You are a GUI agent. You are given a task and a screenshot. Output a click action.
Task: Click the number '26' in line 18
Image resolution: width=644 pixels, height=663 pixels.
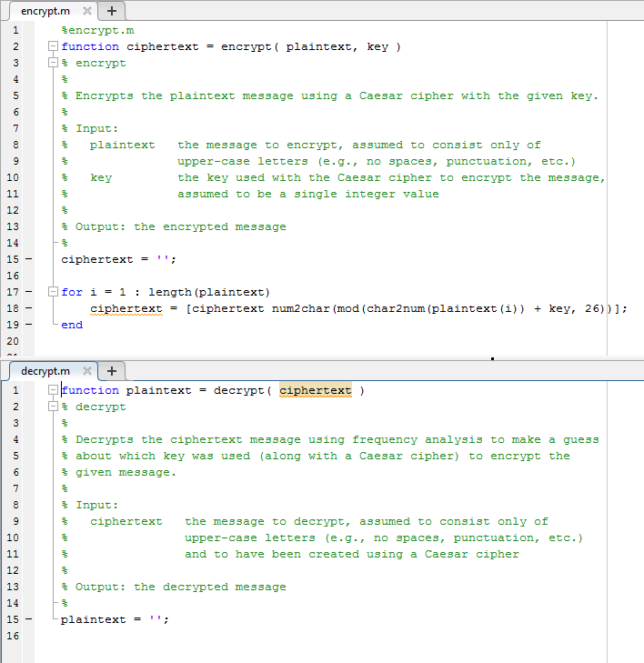(592, 308)
